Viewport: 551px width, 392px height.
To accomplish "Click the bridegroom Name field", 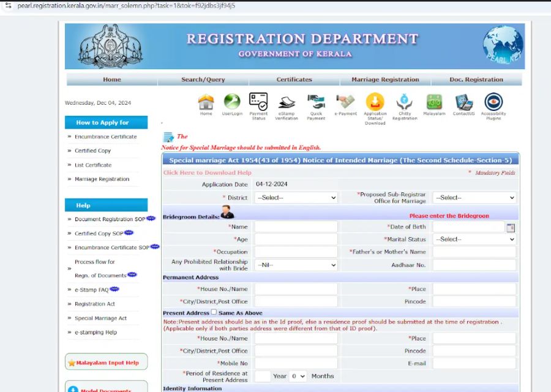I will (x=296, y=227).
